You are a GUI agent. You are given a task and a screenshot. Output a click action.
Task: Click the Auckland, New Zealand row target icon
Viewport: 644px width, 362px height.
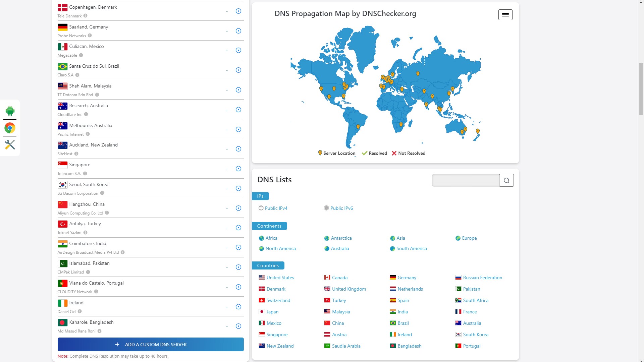click(x=238, y=149)
